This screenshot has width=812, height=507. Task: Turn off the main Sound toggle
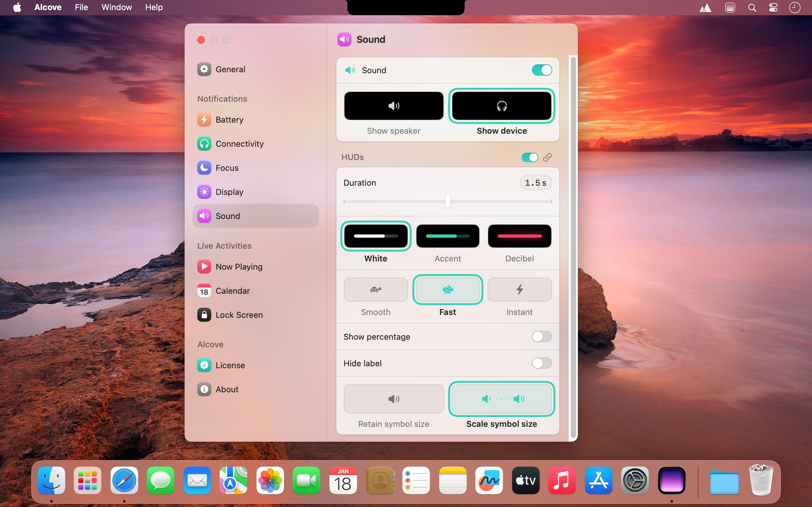[541, 70]
